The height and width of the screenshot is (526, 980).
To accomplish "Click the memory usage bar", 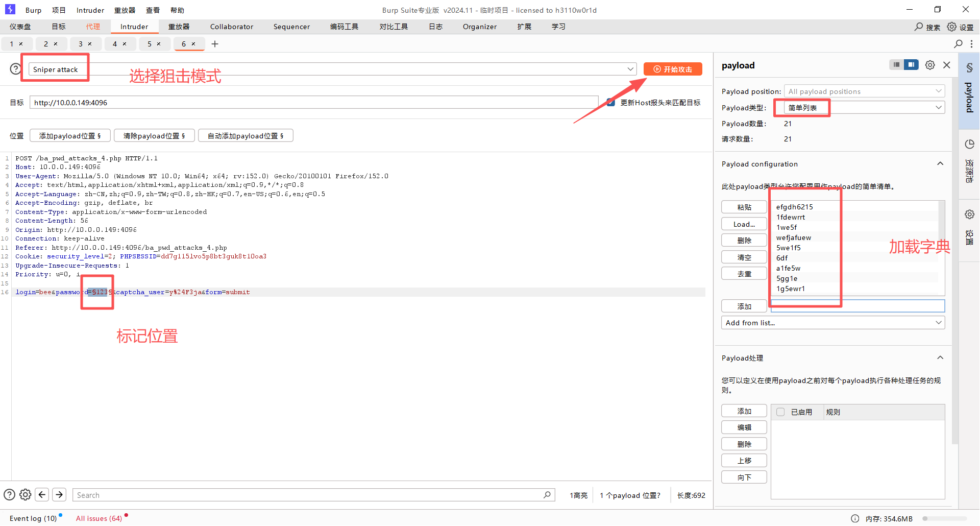I will click(944, 518).
